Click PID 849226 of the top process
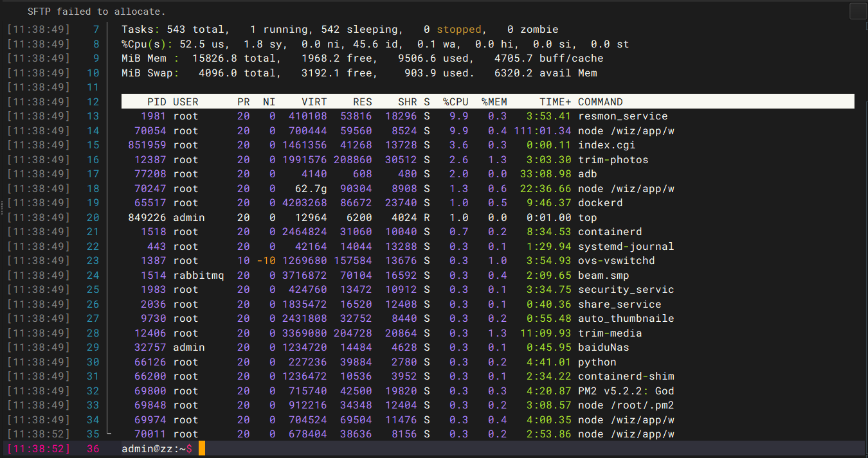868x458 pixels. point(147,218)
